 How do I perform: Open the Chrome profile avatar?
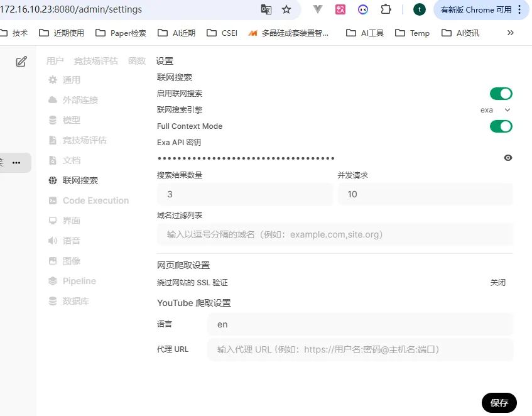[420, 9]
